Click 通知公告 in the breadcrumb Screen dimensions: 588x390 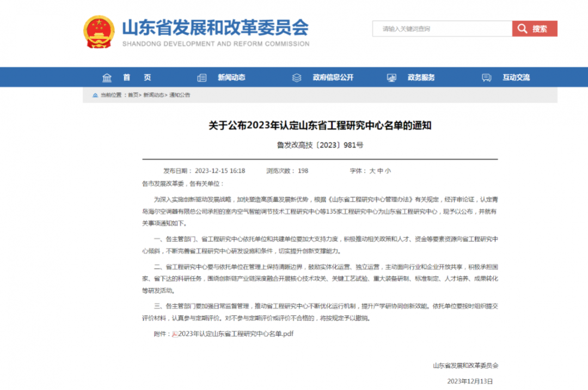(180, 95)
